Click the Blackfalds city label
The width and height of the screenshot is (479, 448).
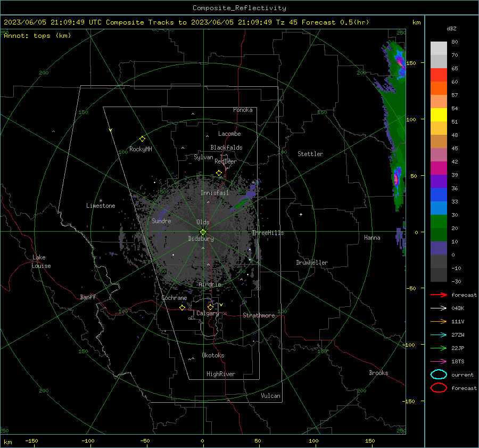pyautogui.click(x=226, y=148)
